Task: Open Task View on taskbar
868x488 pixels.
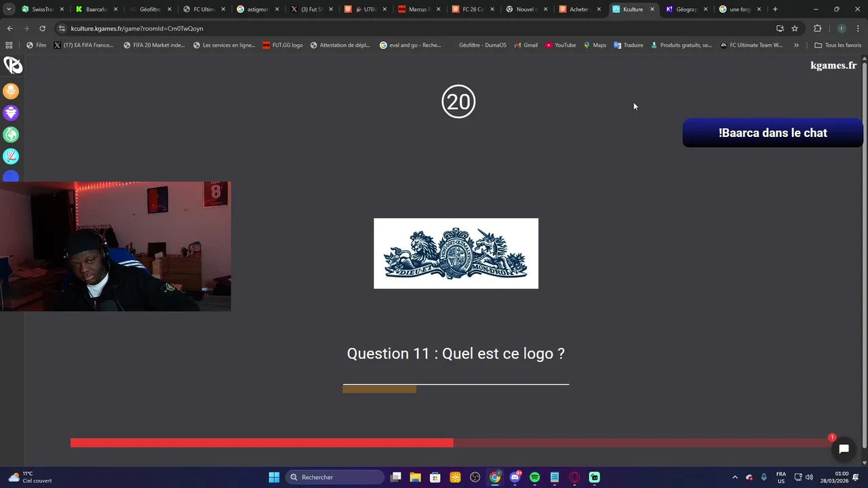Action: click(x=396, y=477)
